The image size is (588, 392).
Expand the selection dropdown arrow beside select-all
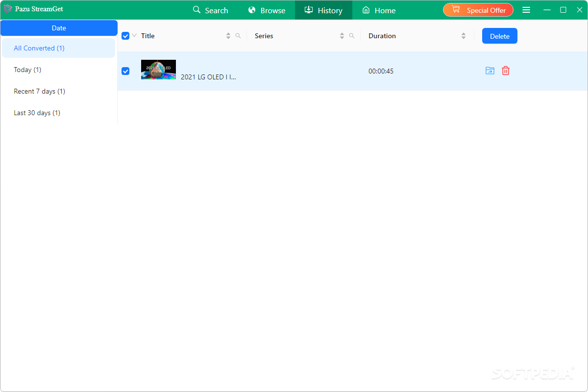click(134, 35)
